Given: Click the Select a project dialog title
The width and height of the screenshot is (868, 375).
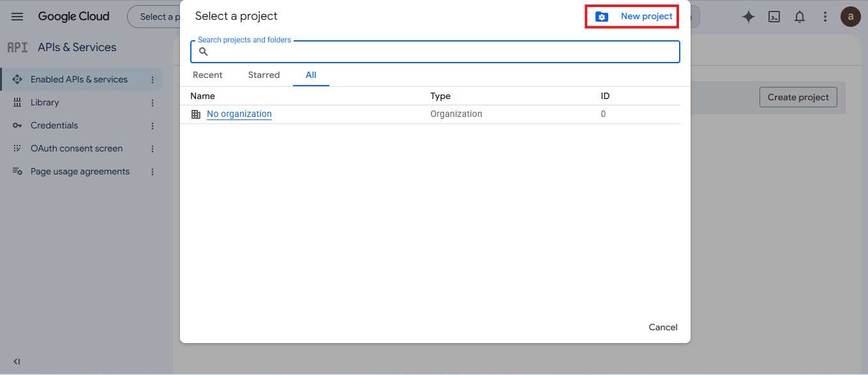Looking at the screenshot, I should tap(236, 16).
